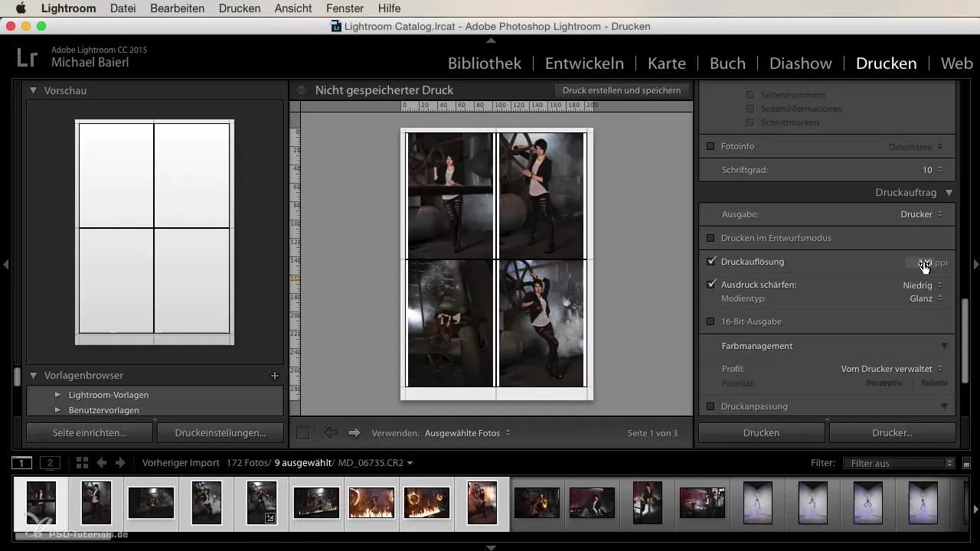980x551 pixels.
Task: Go back with filmstrip left arrow
Action: pyautogui.click(x=101, y=463)
